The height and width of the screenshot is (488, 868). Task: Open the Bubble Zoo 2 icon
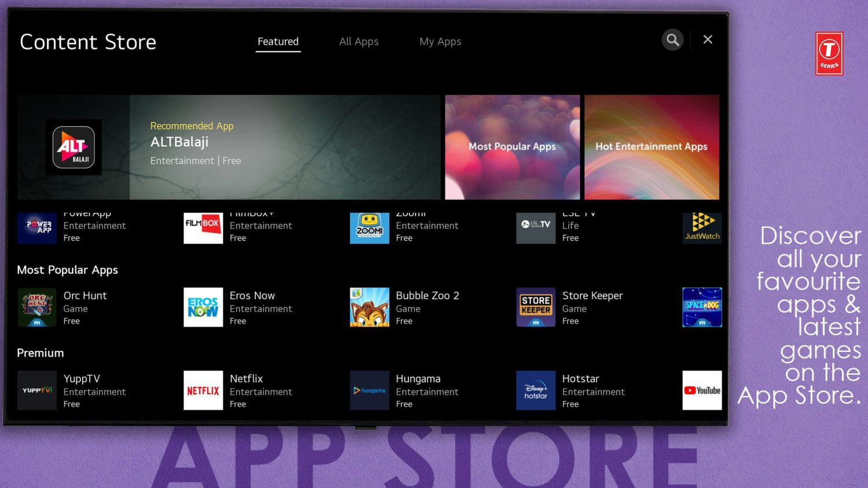[x=369, y=307]
